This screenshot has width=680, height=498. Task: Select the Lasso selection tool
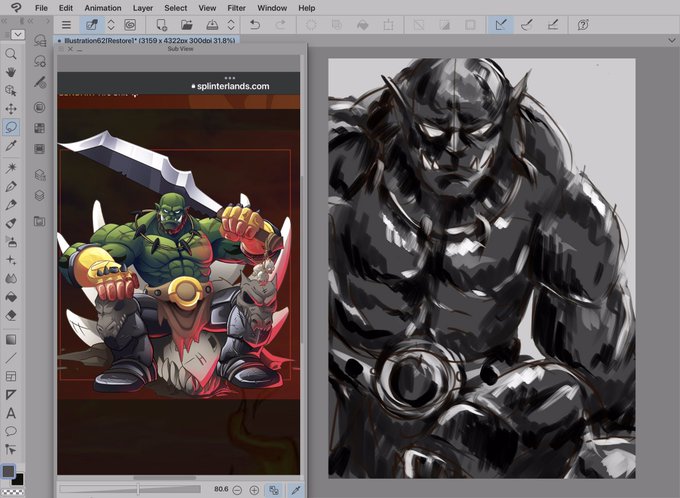[x=11, y=127]
